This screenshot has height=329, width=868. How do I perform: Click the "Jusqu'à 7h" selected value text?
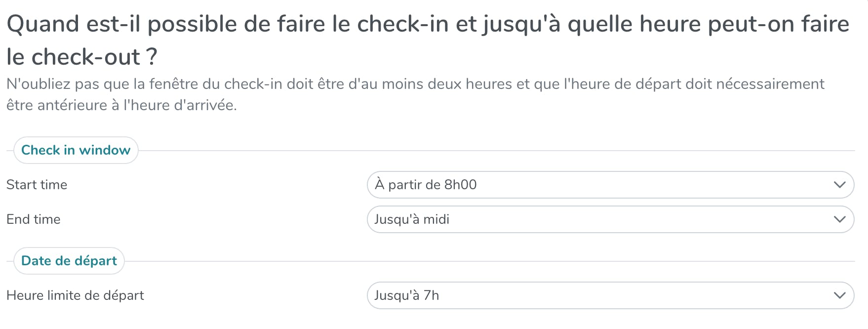(x=407, y=295)
